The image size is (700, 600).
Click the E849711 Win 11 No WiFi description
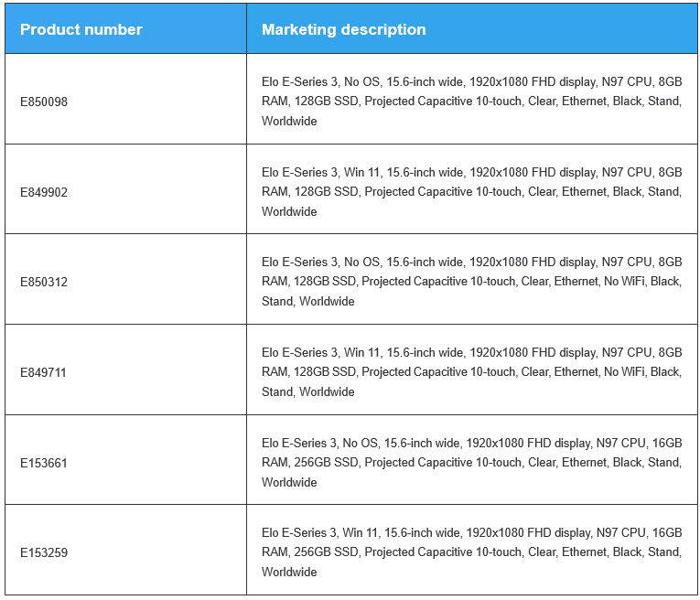click(472, 372)
